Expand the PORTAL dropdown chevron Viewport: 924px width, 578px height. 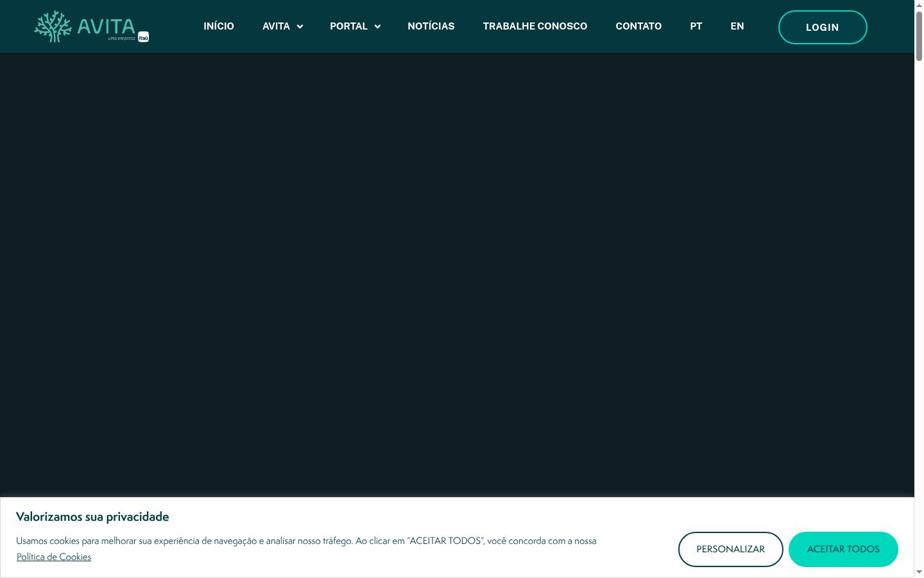click(x=377, y=26)
